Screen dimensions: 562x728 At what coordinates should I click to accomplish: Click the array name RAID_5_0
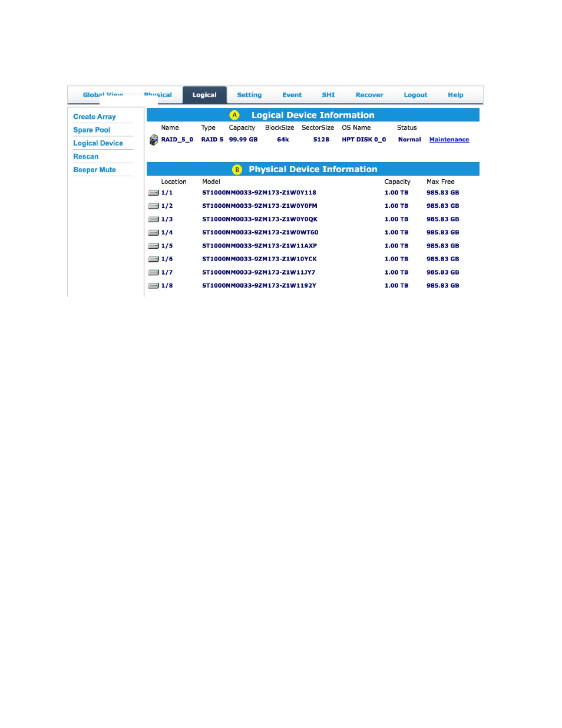click(x=177, y=140)
